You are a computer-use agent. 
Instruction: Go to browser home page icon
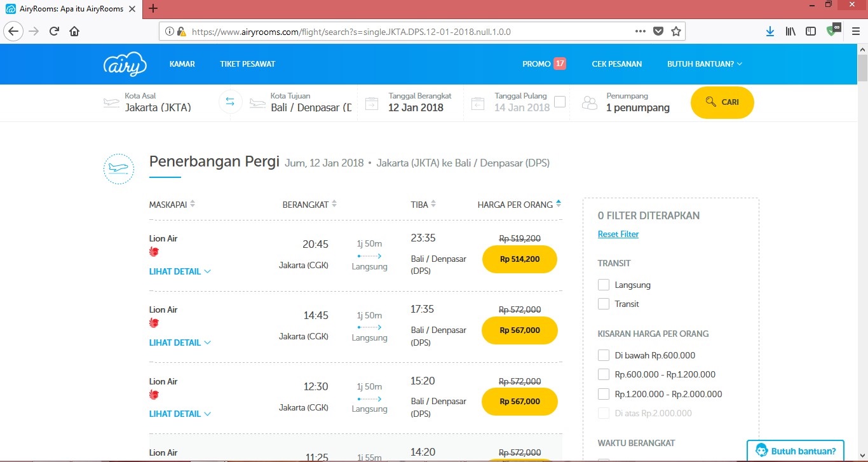coord(74,31)
